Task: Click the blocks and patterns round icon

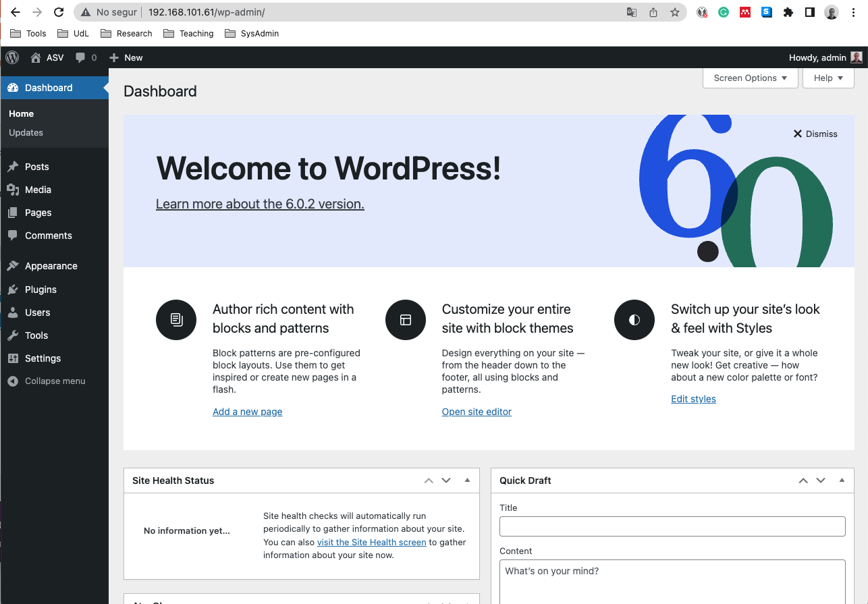Action: pyautogui.click(x=176, y=320)
